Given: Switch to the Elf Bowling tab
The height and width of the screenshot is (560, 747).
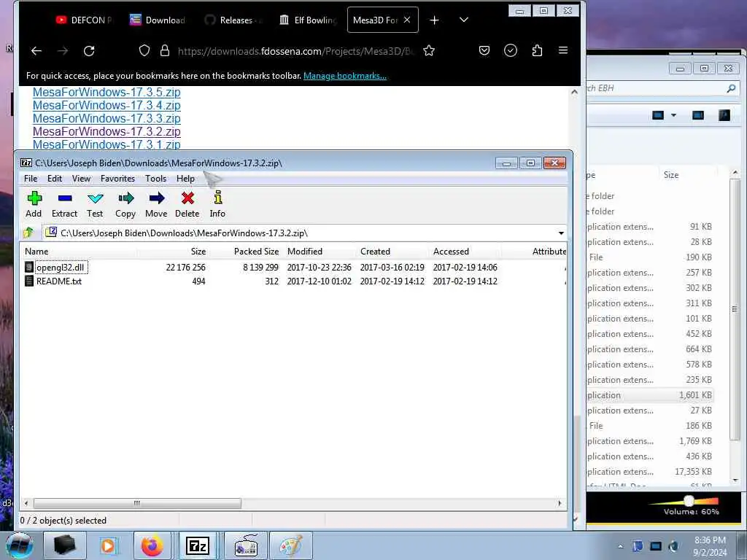Looking at the screenshot, I should 309,20.
